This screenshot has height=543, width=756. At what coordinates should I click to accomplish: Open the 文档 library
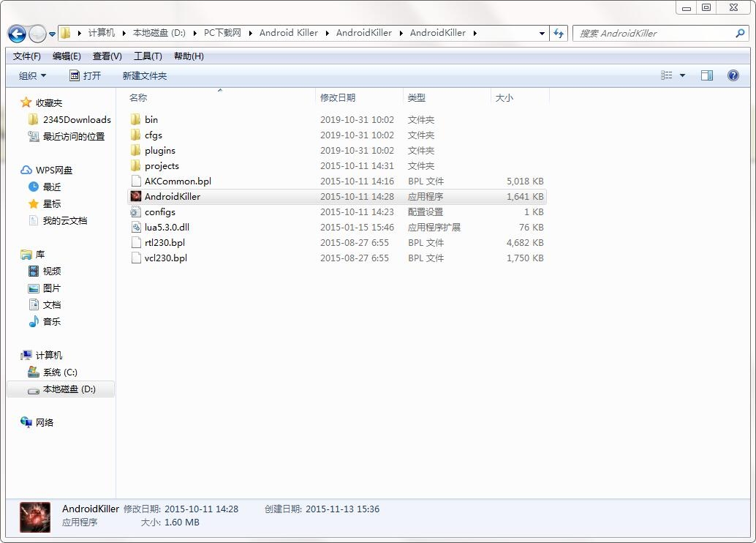[45, 304]
